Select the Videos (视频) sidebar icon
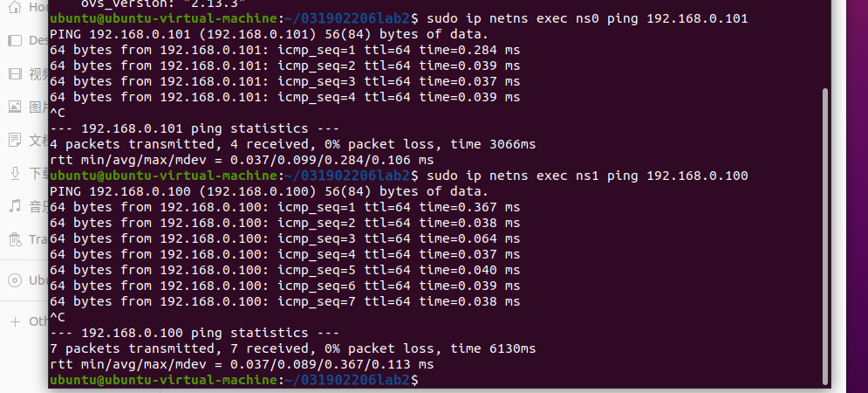The height and width of the screenshot is (393, 868). (x=14, y=74)
